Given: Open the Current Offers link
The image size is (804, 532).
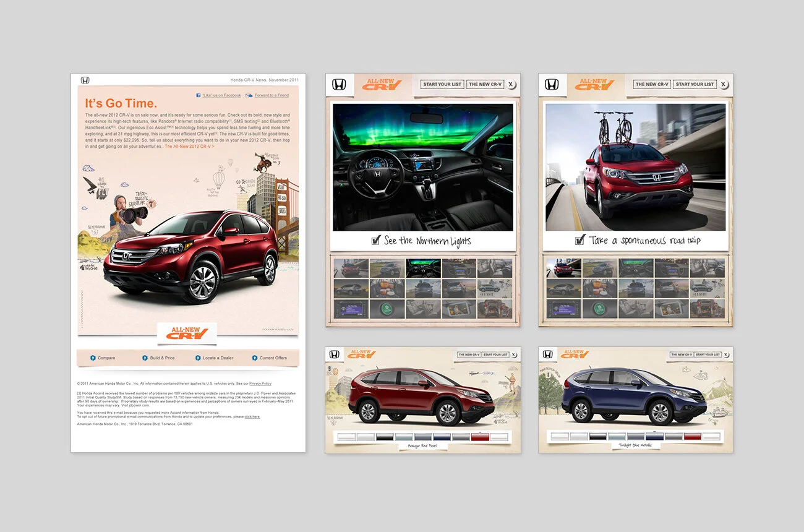Looking at the screenshot, I should click(273, 358).
